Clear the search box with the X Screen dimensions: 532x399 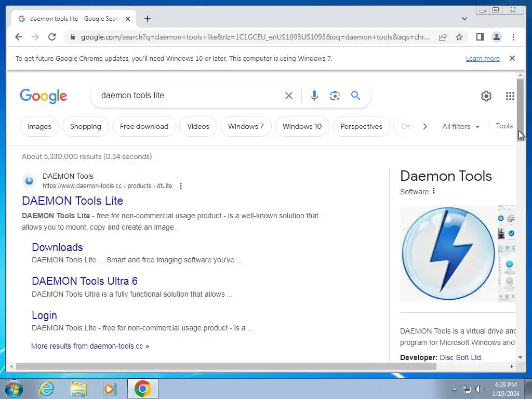pos(289,96)
